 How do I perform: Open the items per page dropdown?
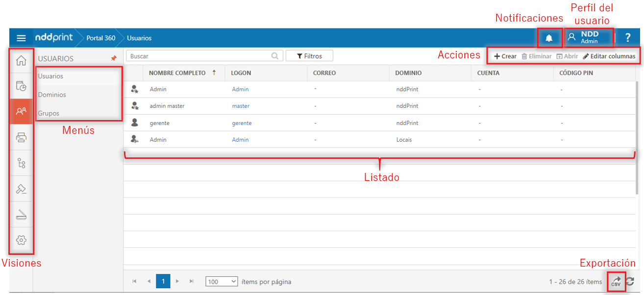(x=222, y=282)
